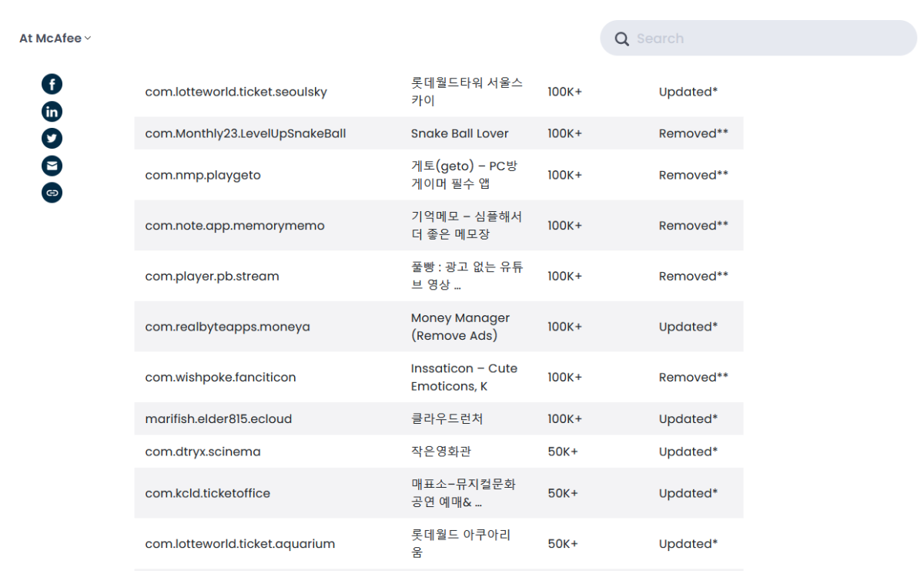Click com.Monthly23.LevelUpSnakeBall package entry
Viewport: 924px width, 571px height.
point(245,133)
